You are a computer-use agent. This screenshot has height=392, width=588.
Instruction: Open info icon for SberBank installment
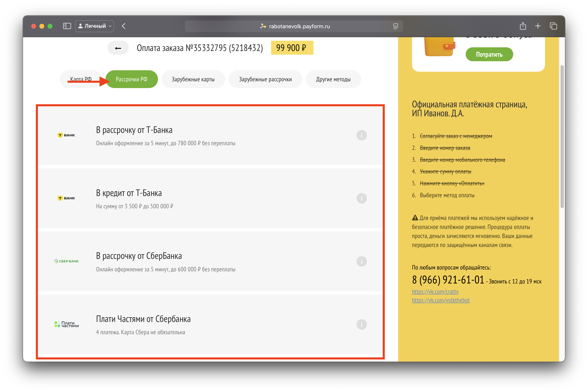(x=361, y=261)
